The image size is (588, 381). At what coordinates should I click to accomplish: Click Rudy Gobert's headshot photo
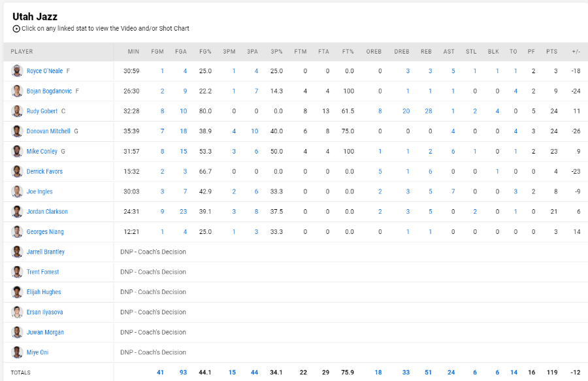tap(17, 111)
